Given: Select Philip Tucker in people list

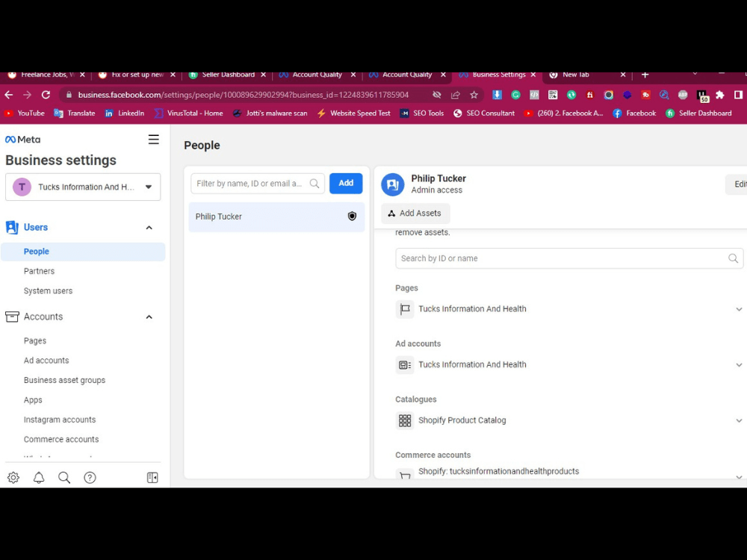Looking at the screenshot, I should (277, 217).
